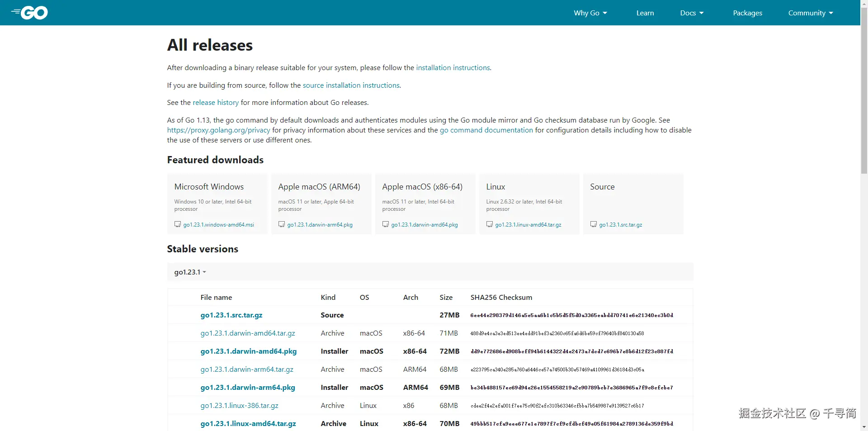868x431 pixels.
Task: Download go1.23.1.darwin-amd64.tar.gz archive
Action: [248, 333]
